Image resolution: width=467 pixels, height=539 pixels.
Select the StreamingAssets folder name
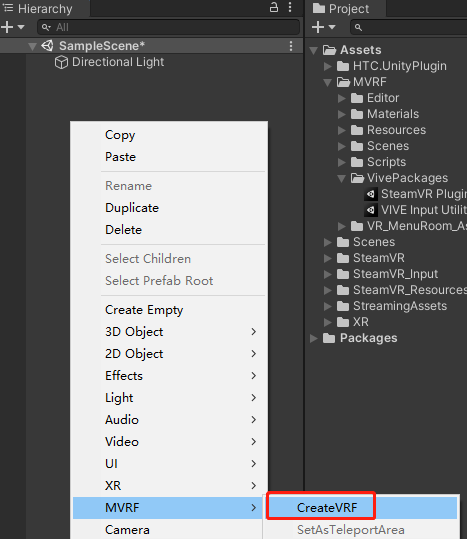(400, 306)
